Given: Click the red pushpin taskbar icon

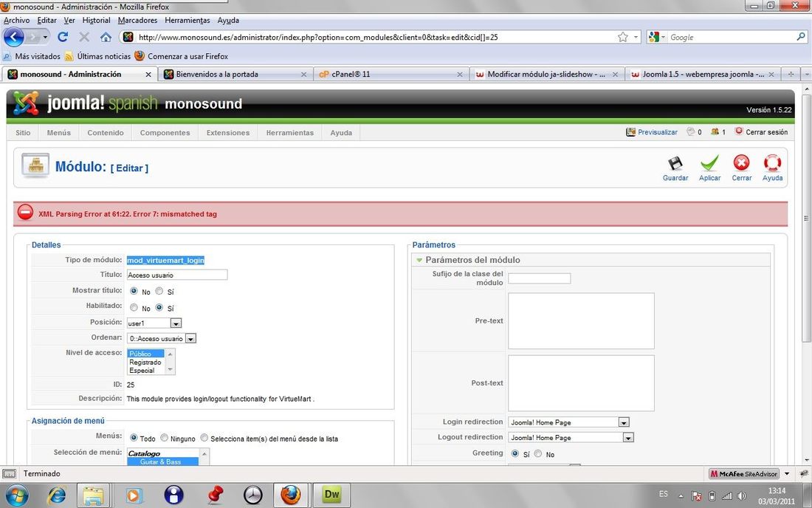Looking at the screenshot, I should [x=215, y=495].
